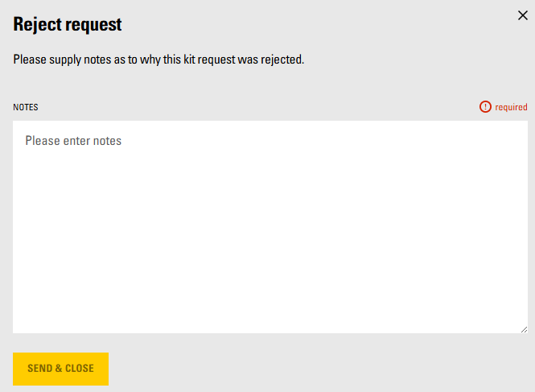The image size is (535, 392).
Task: Click the diagonal resize handle of notes box
Action: point(524,329)
